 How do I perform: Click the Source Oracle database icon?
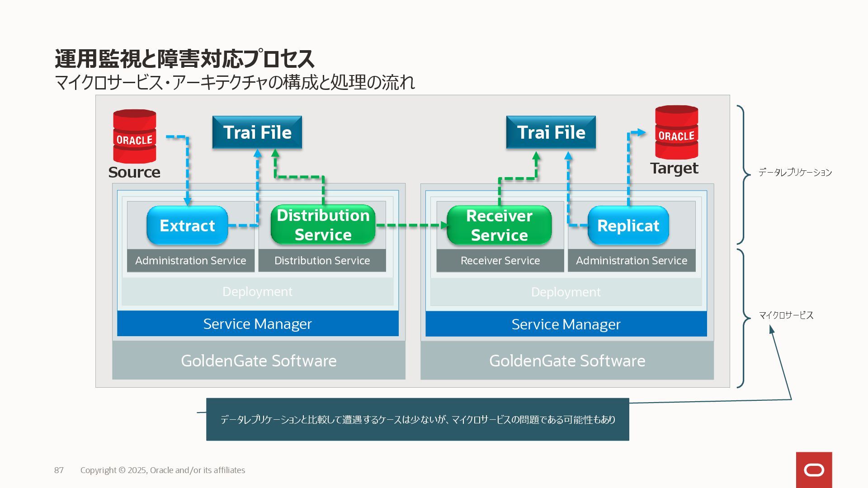(x=134, y=136)
